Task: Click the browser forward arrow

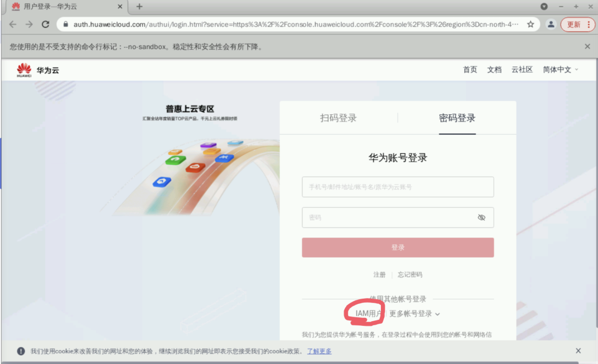Action: 29,24
